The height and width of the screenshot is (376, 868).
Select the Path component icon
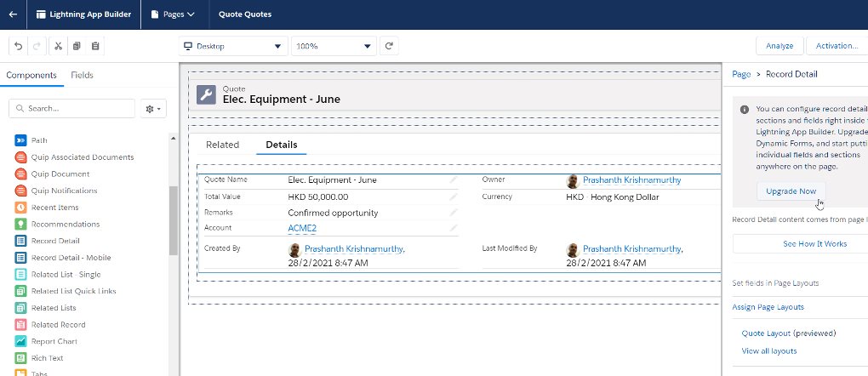[x=20, y=140]
